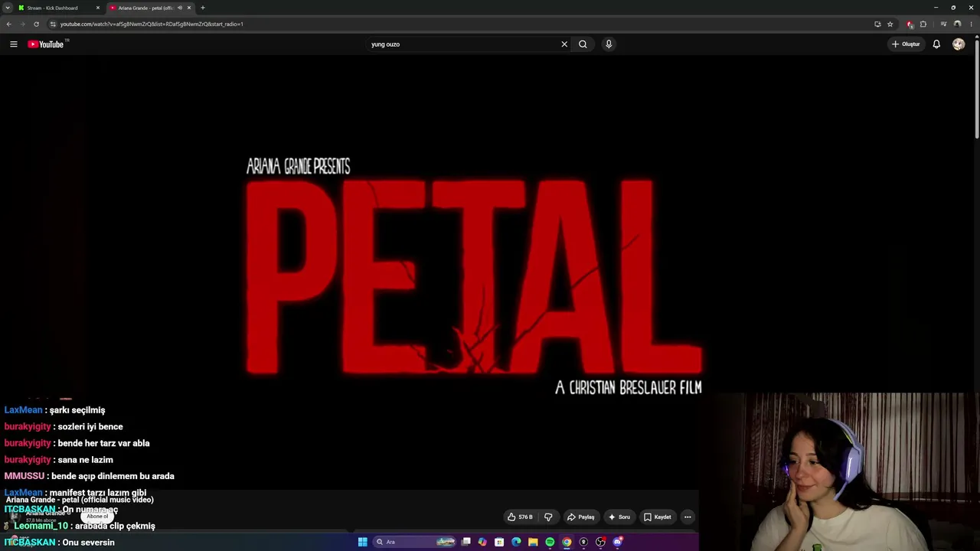Click the YouTube URL in the address bar
The height and width of the screenshot is (551, 980).
[x=152, y=24]
